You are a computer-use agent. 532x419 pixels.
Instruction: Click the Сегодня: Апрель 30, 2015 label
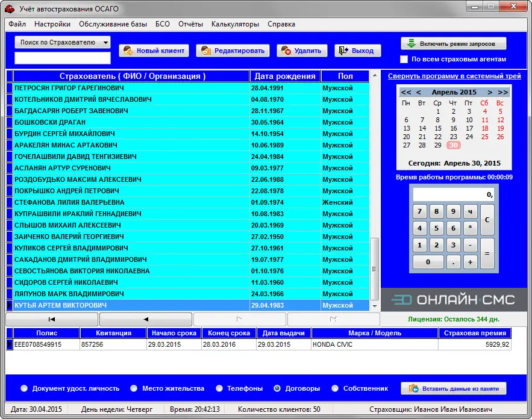tap(454, 163)
